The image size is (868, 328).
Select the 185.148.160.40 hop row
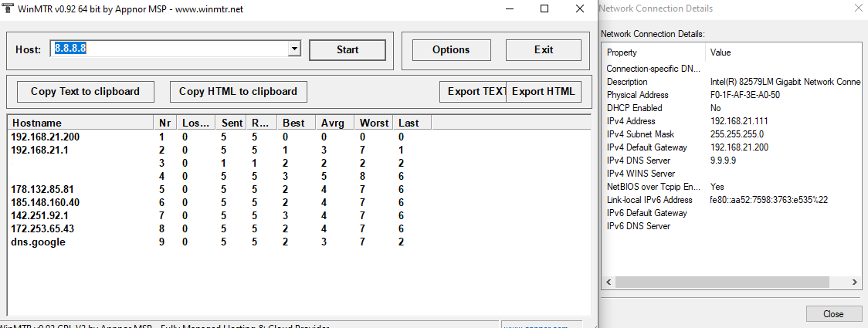(x=220, y=202)
